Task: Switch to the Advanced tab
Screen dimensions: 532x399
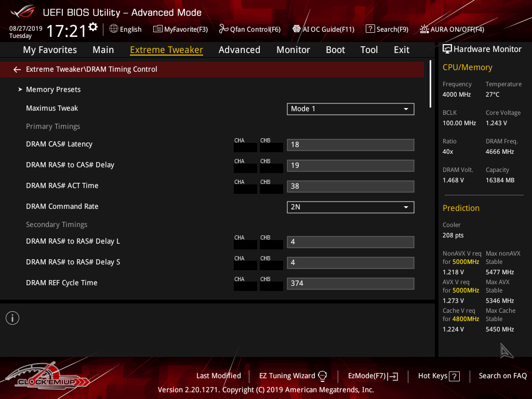Action: click(x=239, y=50)
